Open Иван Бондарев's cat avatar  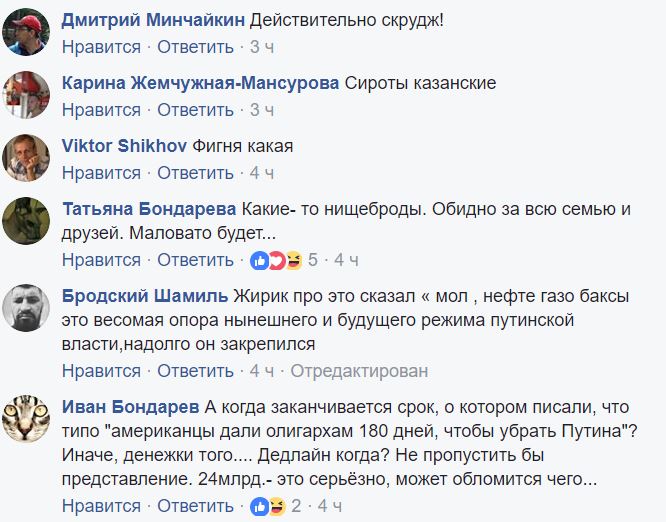pos(26,418)
